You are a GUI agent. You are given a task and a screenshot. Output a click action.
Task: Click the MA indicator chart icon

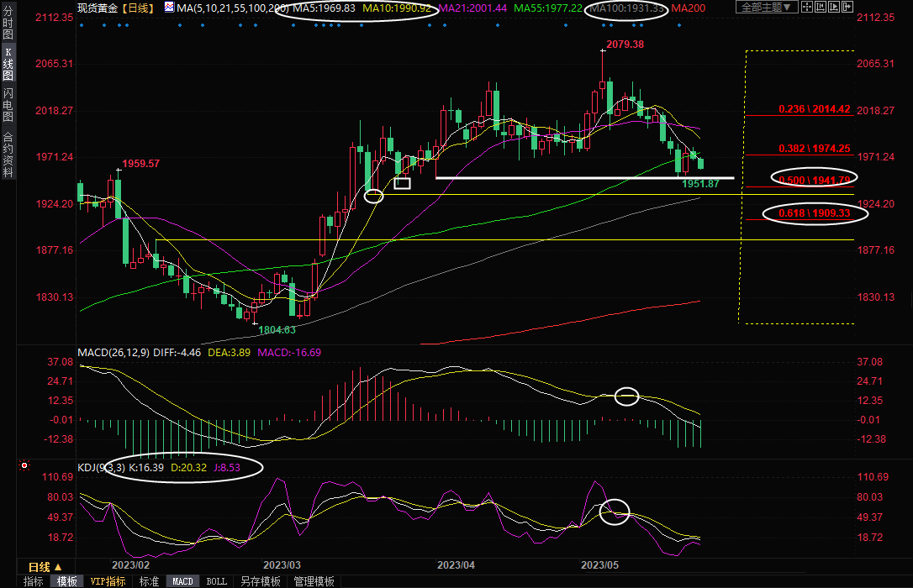click(x=170, y=8)
